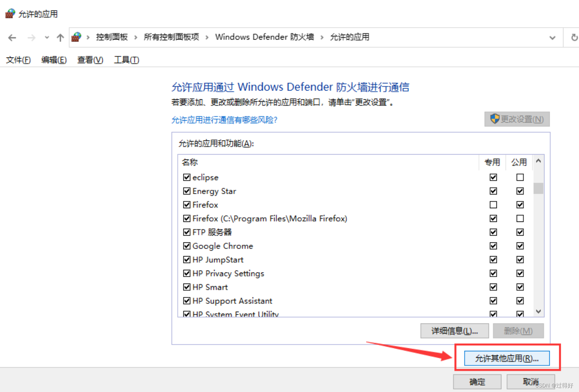Click 删除(M) button
The height and width of the screenshot is (392, 579).
518,331
